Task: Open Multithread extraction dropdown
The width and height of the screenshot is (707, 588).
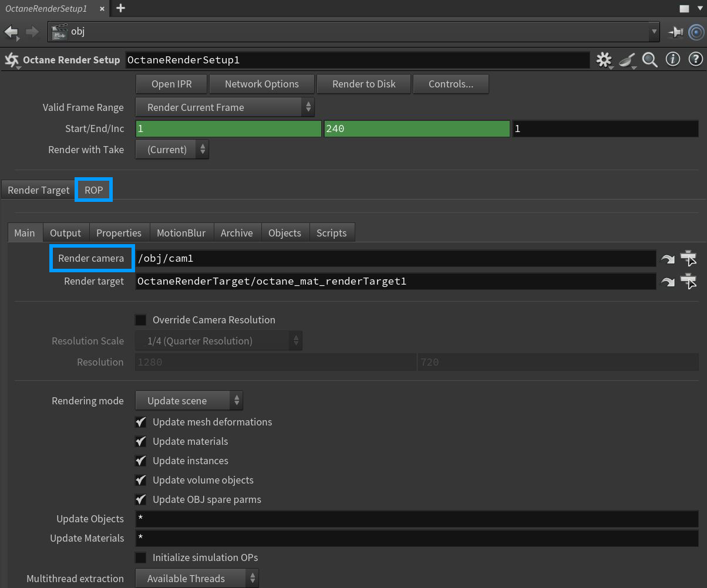Action: pyautogui.click(x=197, y=579)
